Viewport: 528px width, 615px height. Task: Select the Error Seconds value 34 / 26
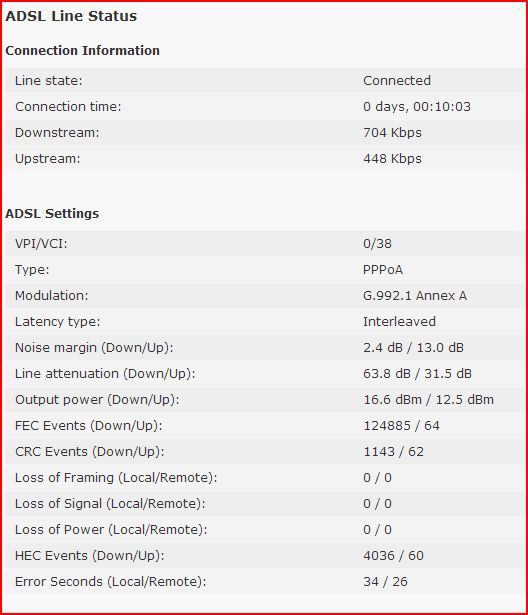coord(385,582)
